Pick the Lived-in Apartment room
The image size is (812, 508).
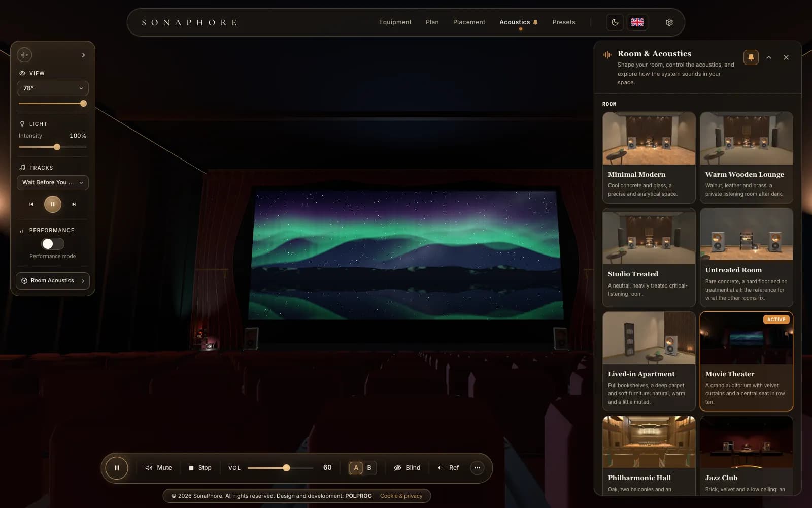coord(649,361)
